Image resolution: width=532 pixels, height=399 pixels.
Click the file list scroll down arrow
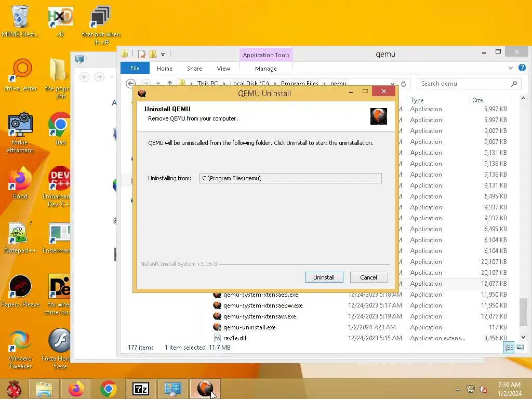pos(523,337)
